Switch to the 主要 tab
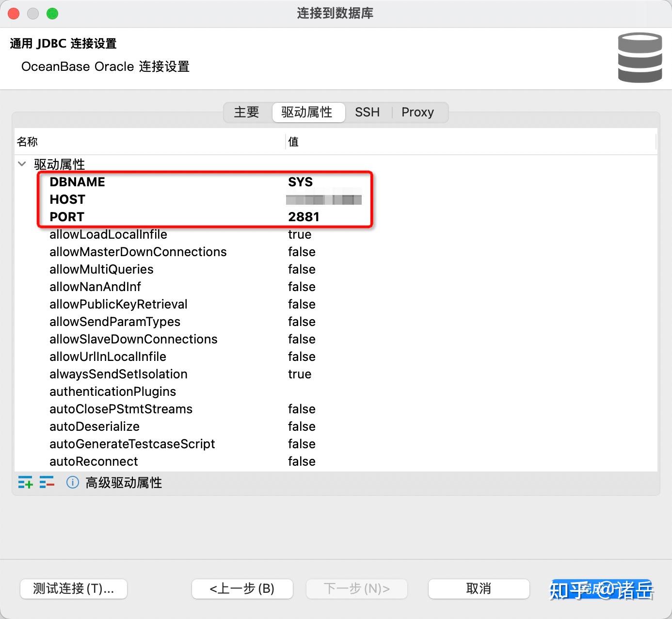The image size is (672, 619). [246, 112]
